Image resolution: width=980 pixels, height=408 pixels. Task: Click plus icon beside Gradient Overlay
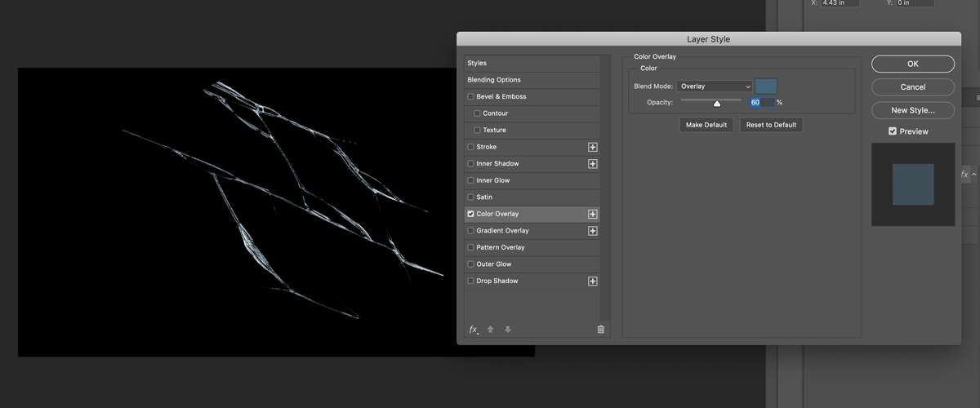(x=593, y=231)
